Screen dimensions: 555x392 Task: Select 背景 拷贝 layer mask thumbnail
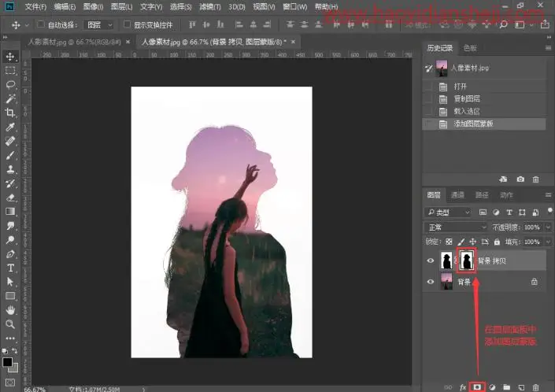pos(467,261)
